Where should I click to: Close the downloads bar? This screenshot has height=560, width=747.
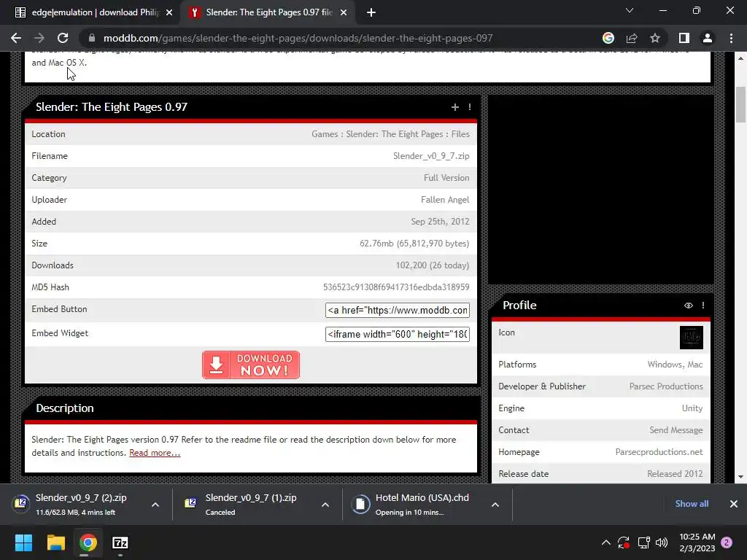pos(734,504)
